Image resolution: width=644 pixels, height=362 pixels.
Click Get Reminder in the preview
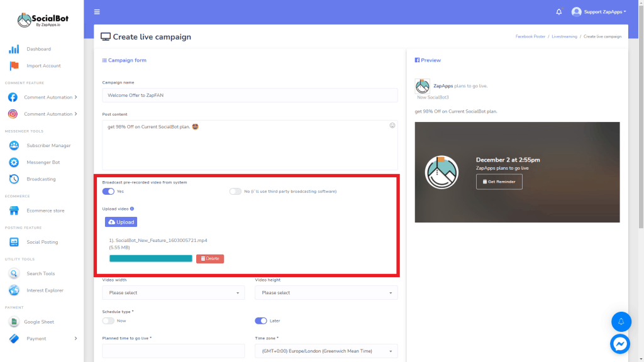[x=499, y=182]
